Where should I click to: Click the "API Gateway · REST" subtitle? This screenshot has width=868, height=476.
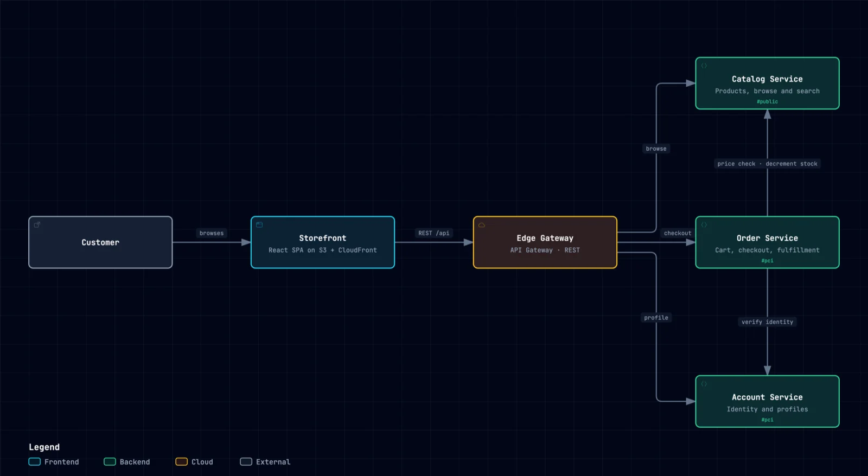(x=545, y=250)
